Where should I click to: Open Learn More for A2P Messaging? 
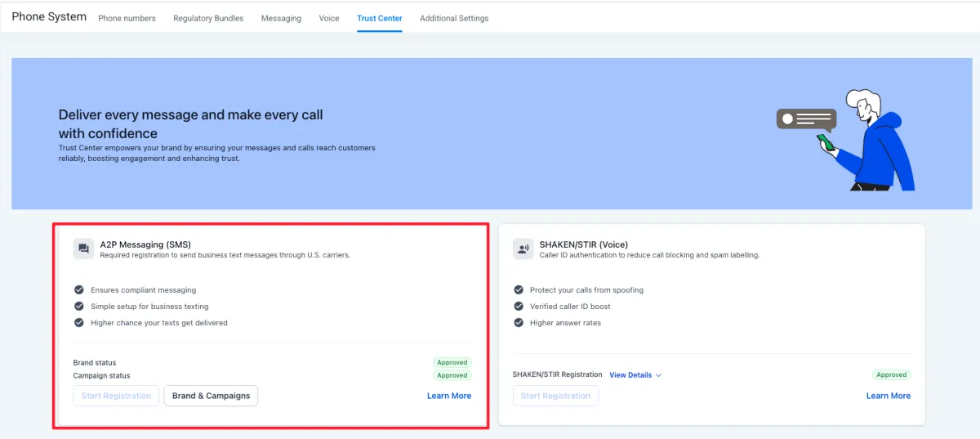tap(449, 396)
